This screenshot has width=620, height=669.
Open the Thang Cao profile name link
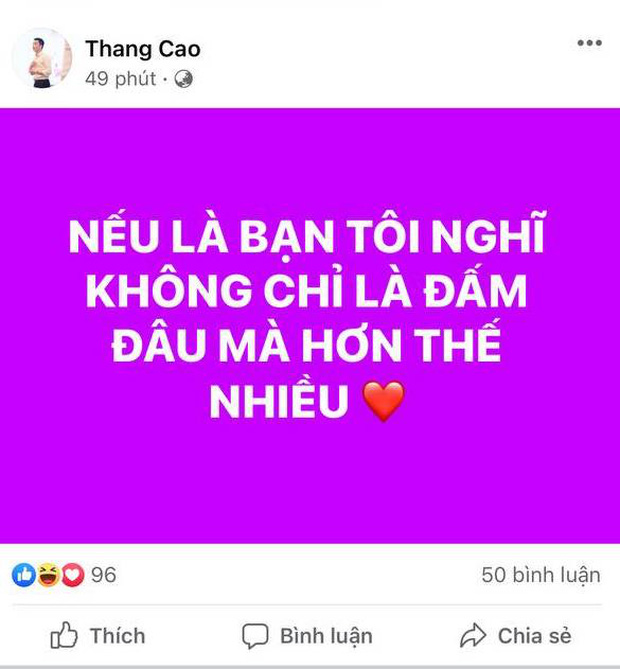pos(143,49)
